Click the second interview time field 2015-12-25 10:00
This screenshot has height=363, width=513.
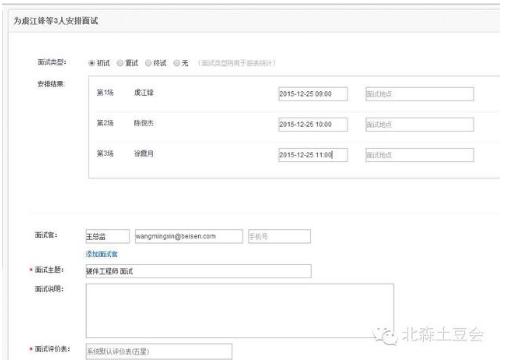[x=313, y=124]
